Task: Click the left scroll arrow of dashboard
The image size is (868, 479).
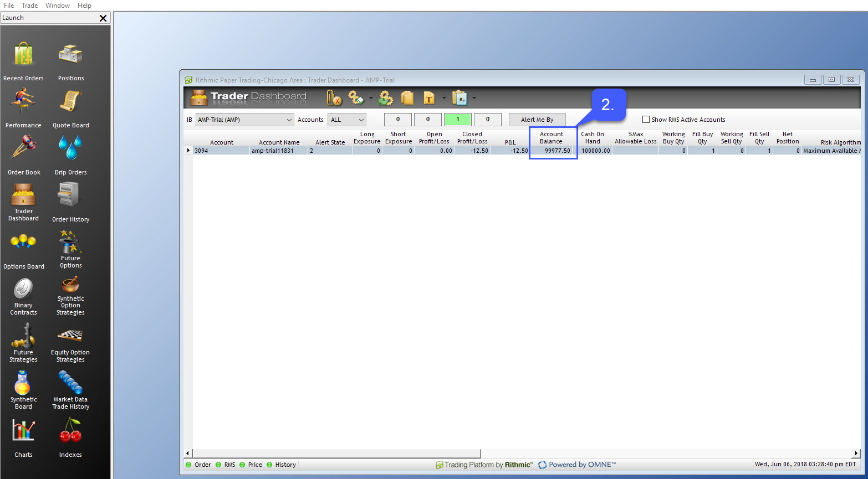Action: pyautogui.click(x=188, y=454)
